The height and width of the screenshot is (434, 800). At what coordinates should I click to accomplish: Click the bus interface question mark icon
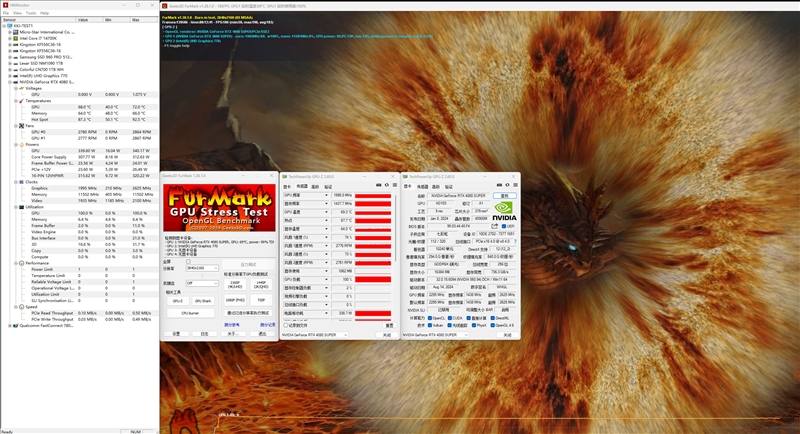515,241
